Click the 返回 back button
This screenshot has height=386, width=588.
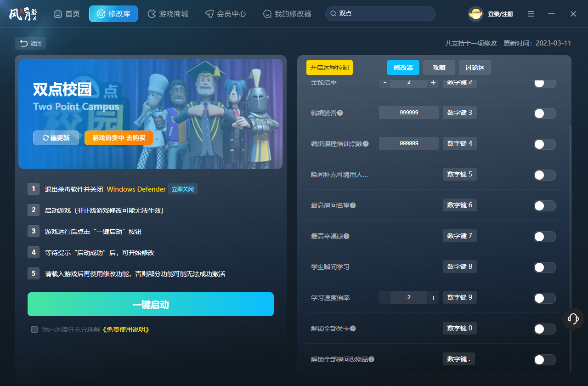point(30,43)
